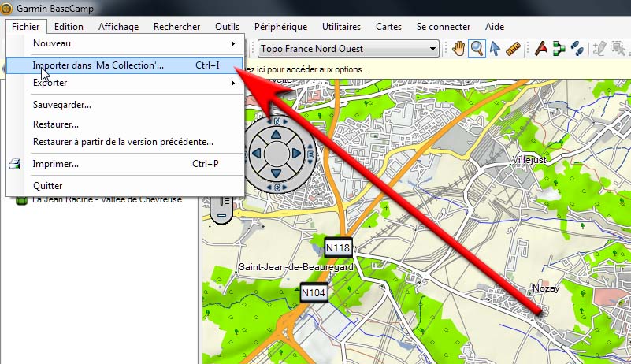Select La Jean Racine - Vallée de Chevreuse
Viewport: 631px width, 364px height.
pyautogui.click(x=107, y=200)
